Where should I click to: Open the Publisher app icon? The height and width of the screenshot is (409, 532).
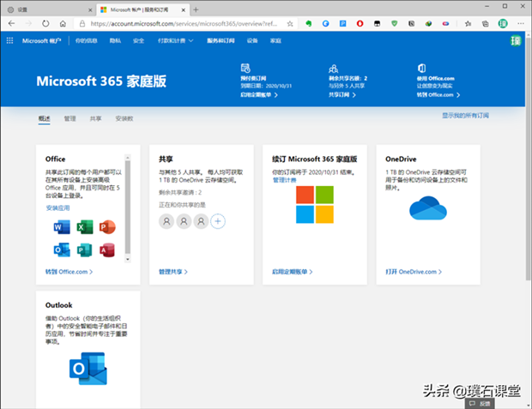pos(84,250)
